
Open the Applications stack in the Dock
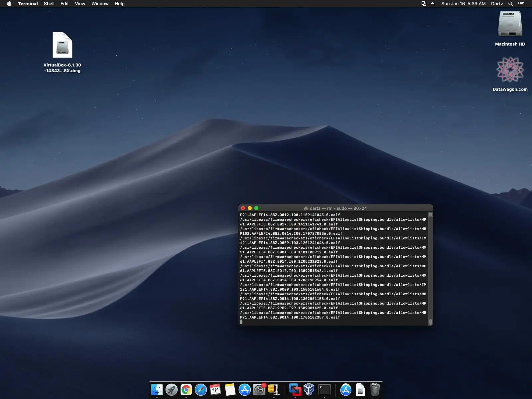(x=346, y=390)
